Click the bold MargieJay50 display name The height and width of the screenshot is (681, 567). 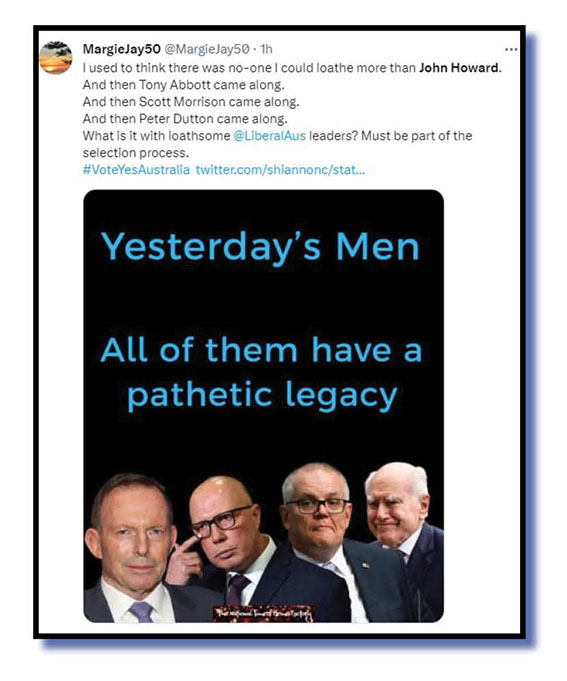pos(122,49)
